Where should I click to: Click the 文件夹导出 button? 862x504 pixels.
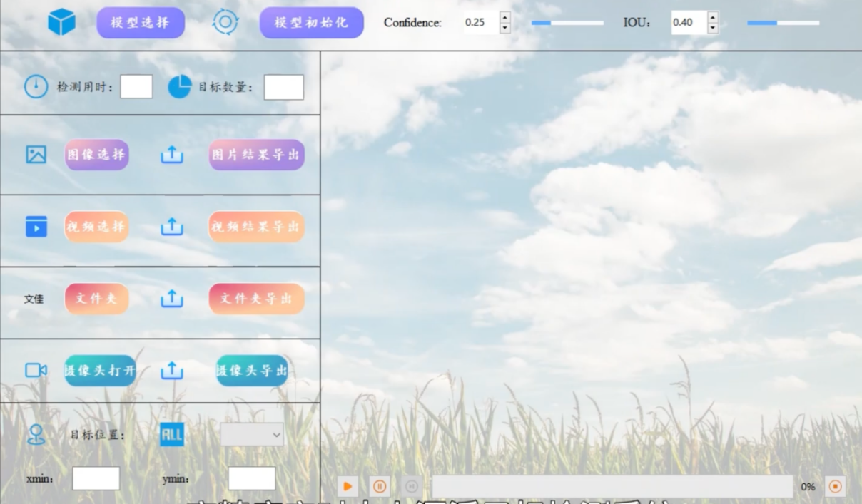256,299
